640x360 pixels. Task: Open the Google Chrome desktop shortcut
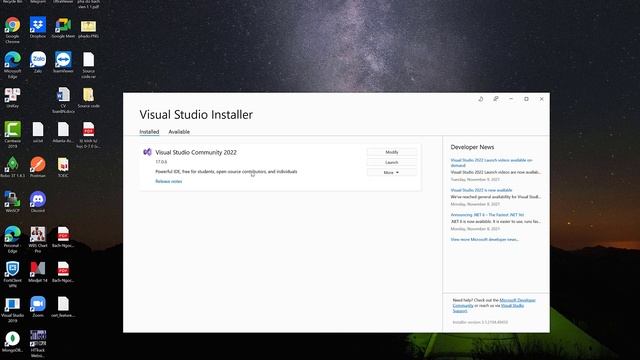(12, 29)
